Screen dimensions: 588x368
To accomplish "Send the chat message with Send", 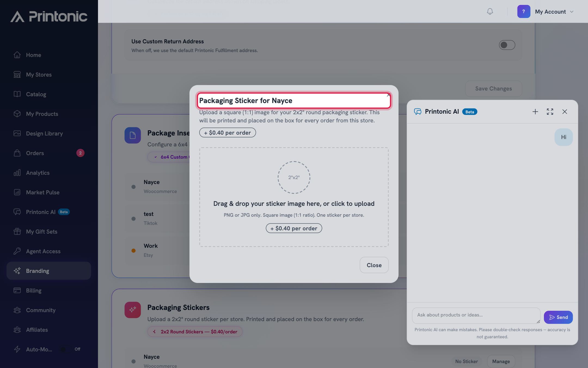I will click(x=558, y=317).
